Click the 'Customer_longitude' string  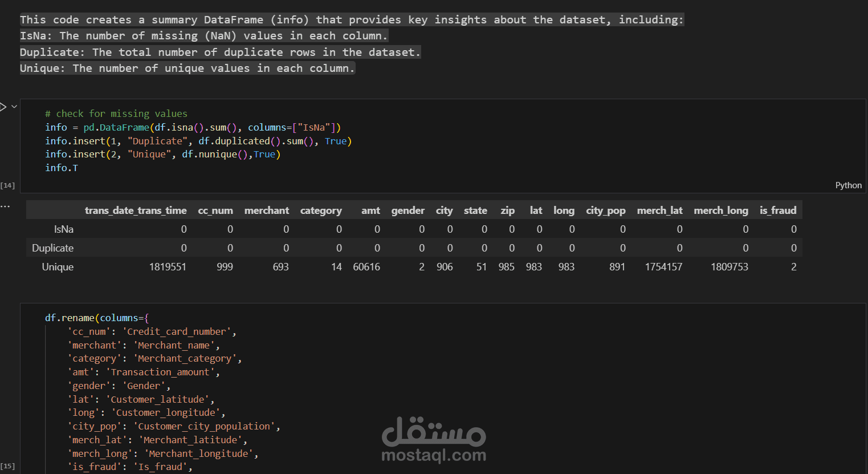point(166,413)
